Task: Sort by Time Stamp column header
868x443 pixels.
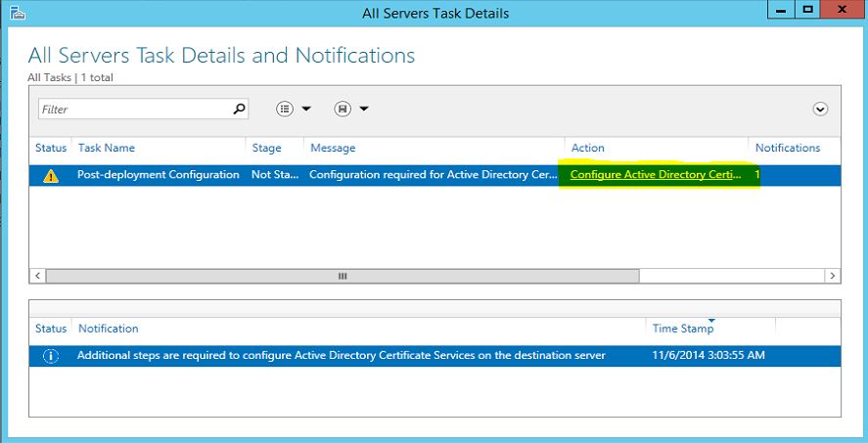Action: point(683,329)
